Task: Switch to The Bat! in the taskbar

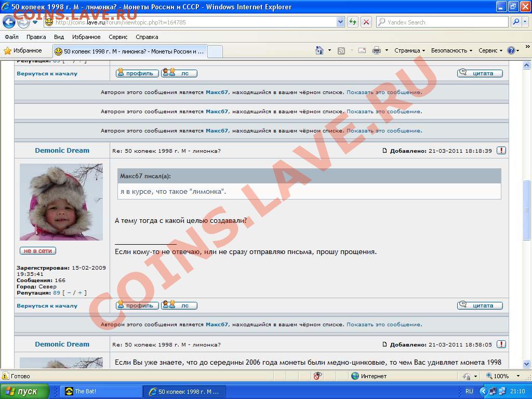Action: point(101,391)
